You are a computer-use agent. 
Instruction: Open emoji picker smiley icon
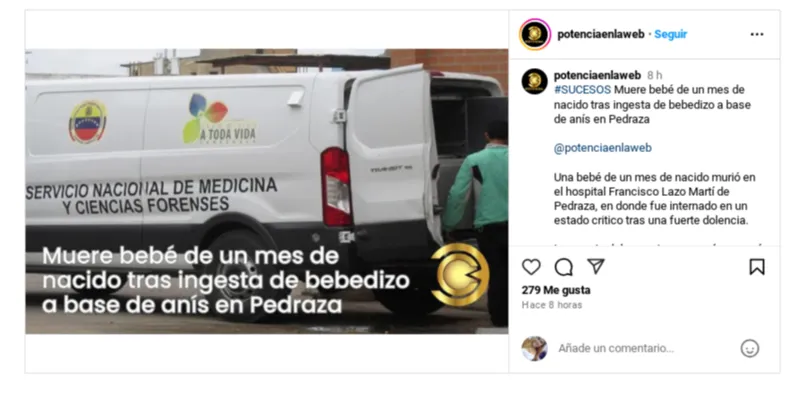pos(750,349)
